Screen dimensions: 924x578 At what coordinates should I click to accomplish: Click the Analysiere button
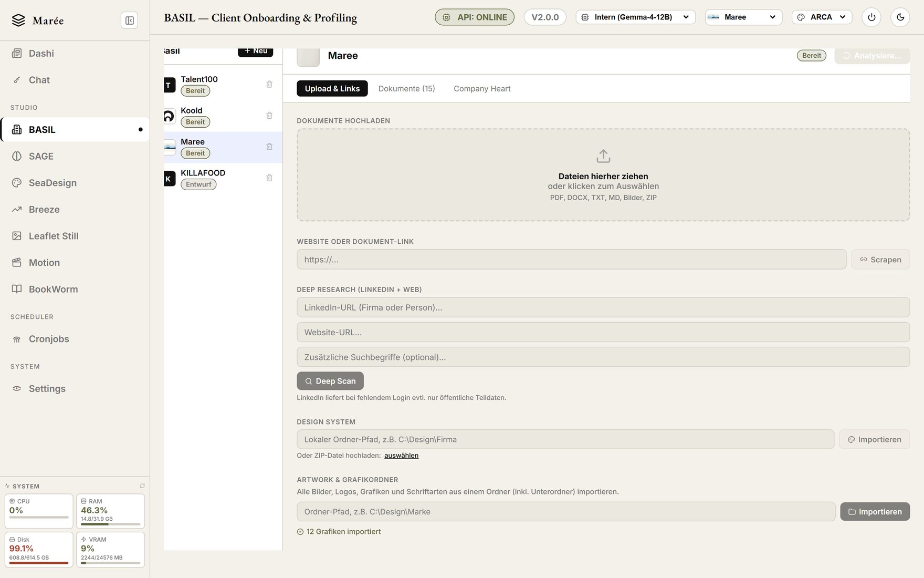(872, 56)
